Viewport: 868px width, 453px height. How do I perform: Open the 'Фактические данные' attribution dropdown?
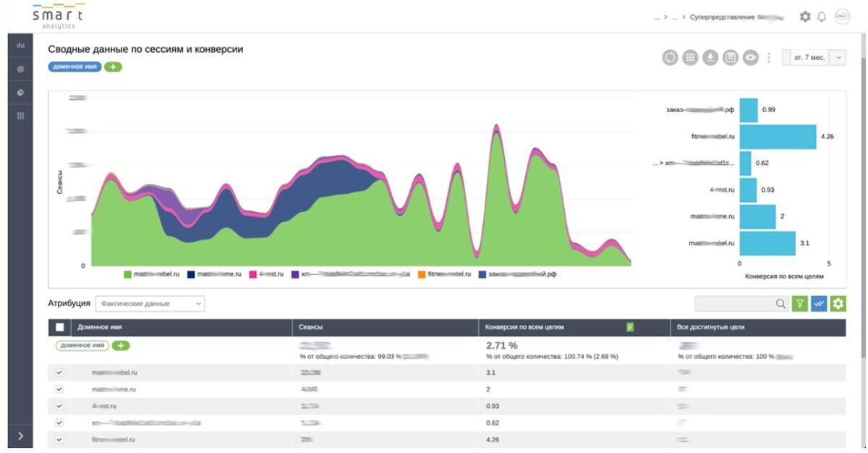pyautogui.click(x=150, y=304)
